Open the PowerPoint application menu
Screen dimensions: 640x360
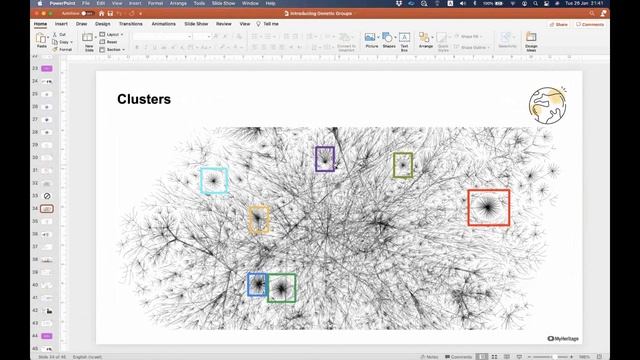pyautogui.click(x=62, y=3)
